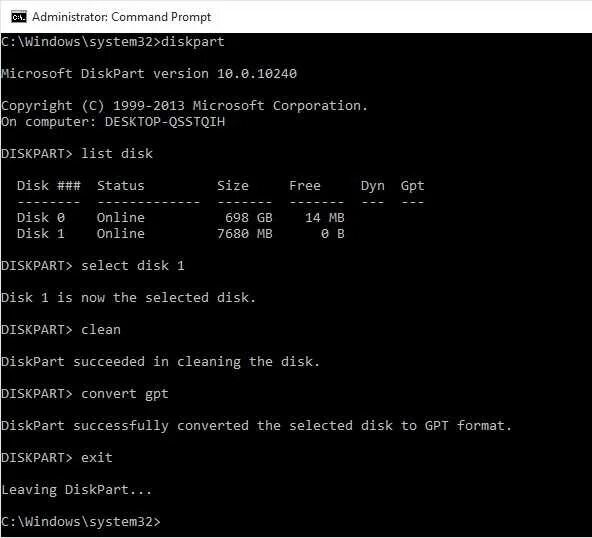Click the clean command text
592x538 pixels.
tap(101, 330)
